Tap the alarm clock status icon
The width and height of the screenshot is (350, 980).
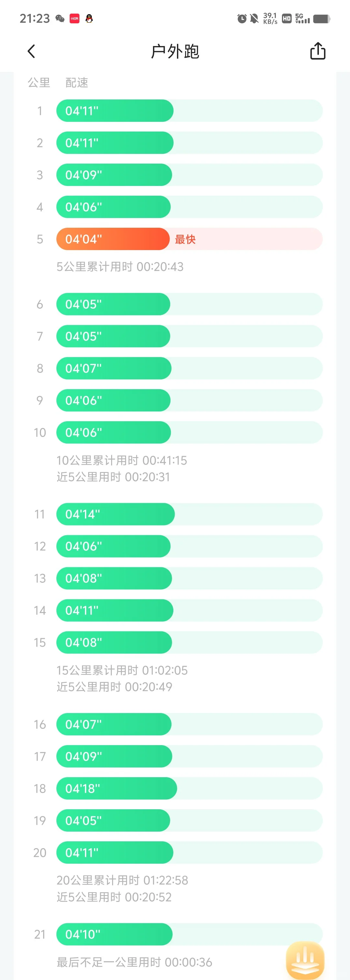click(241, 18)
